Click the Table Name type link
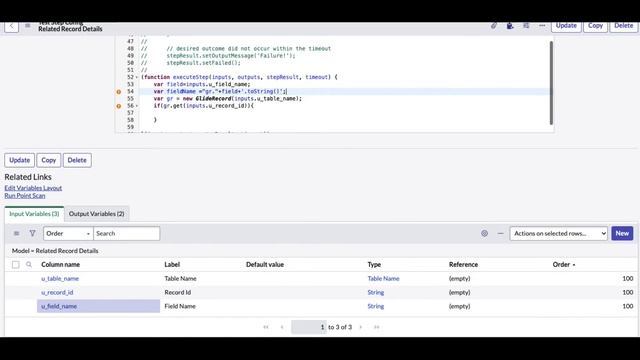The image size is (640, 360). tap(384, 278)
